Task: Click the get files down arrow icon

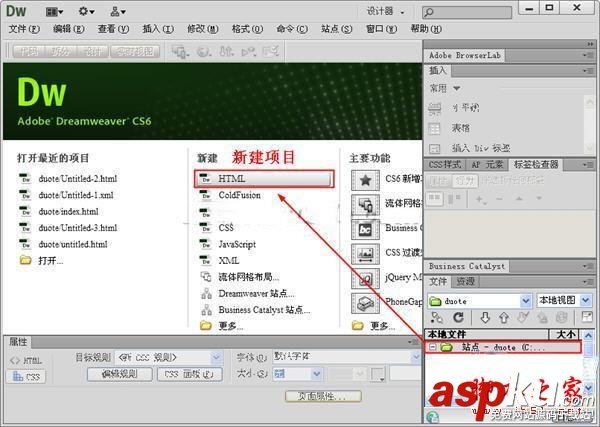Action: click(x=485, y=318)
